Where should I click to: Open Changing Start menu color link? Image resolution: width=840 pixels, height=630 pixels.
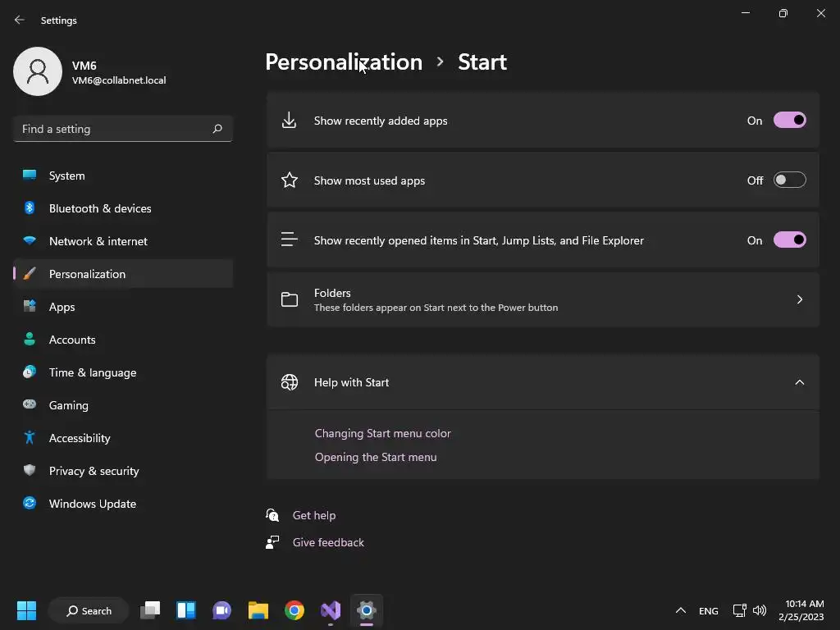382,433
